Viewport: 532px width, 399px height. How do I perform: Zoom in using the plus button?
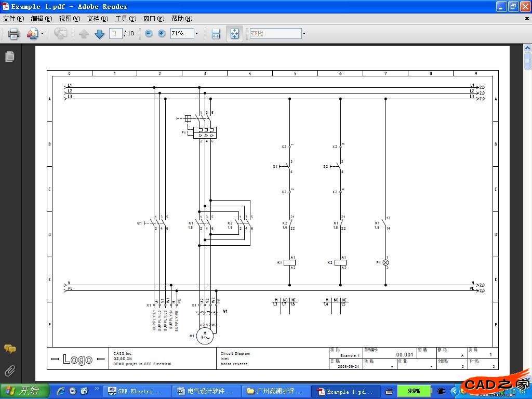pos(162,33)
